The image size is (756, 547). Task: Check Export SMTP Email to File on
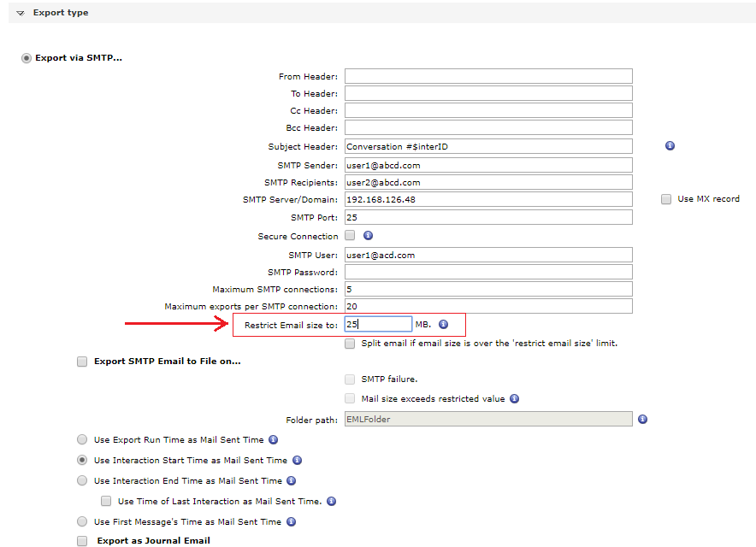pyautogui.click(x=82, y=362)
